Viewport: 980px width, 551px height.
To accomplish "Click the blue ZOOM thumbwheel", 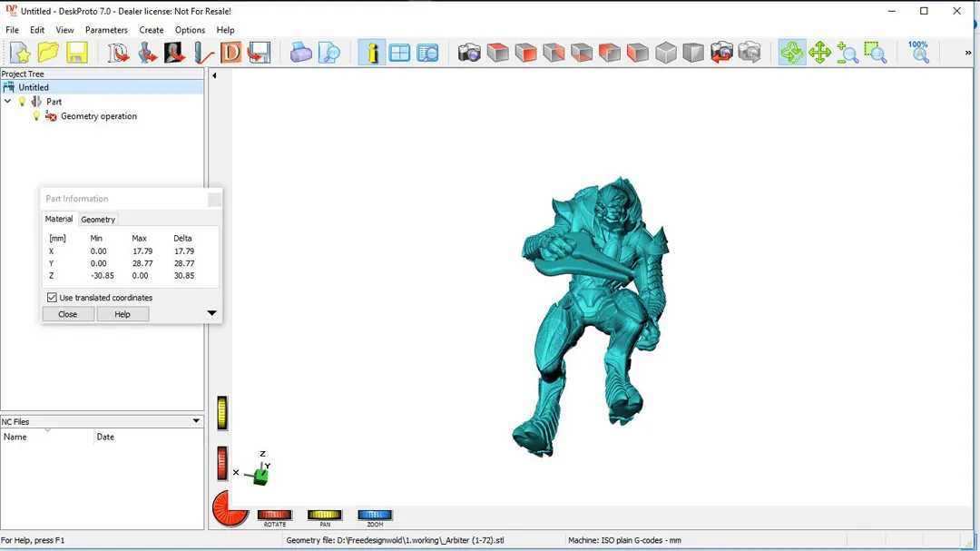I will pyautogui.click(x=375, y=515).
